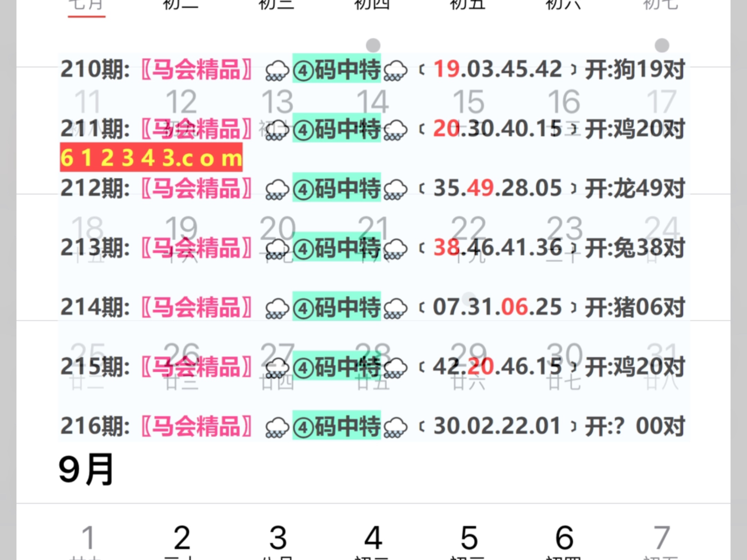Click the rain cloud icon after 码中特 in 216期
The width and height of the screenshot is (747, 560).
[396, 427]
